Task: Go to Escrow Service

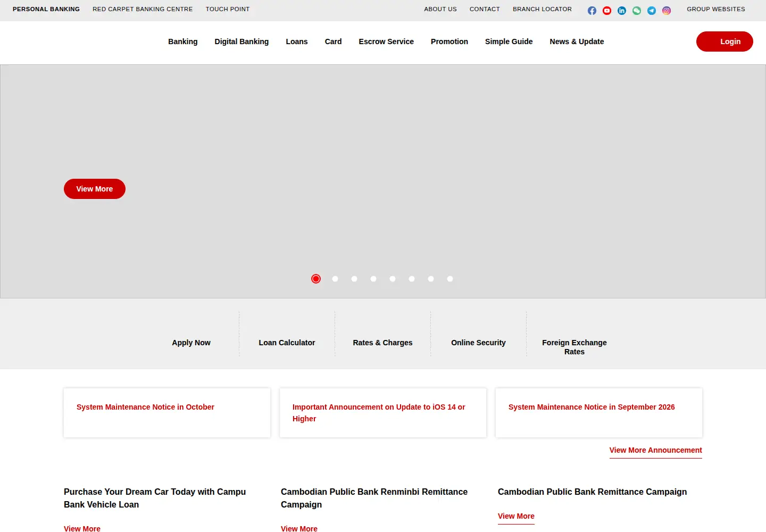Action: (386, 41)
